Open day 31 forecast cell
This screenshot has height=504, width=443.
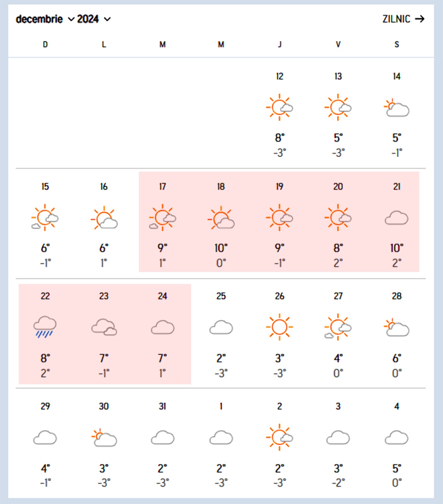pos(162,443)
